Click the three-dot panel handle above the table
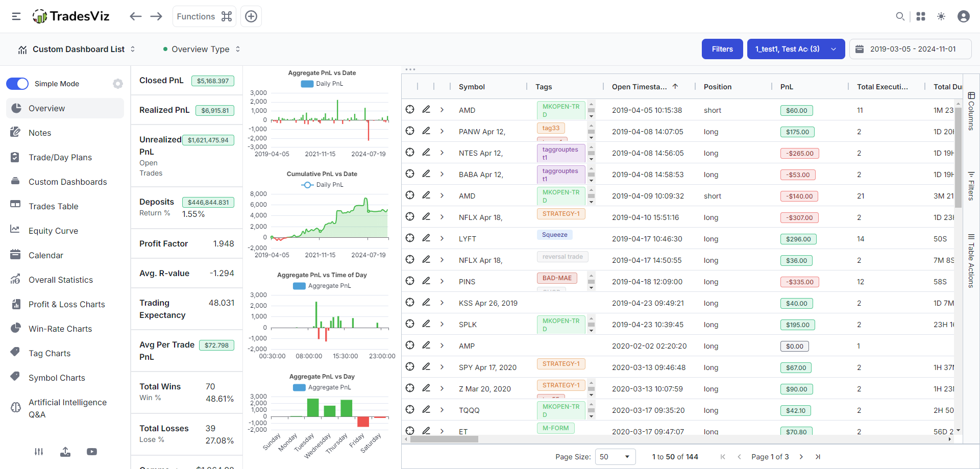This screenshot has width=980, height=469. pos(410,69)
